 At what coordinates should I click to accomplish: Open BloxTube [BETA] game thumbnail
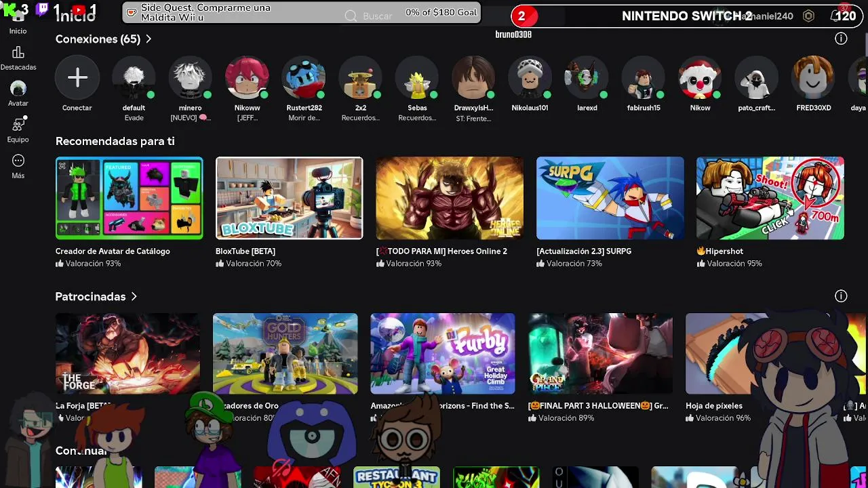pos(290,198)
